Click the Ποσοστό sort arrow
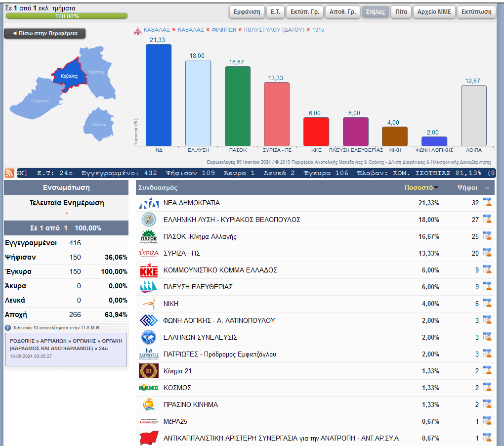The height and width of the screenshot is (446, 504). [x=436, y=188]
